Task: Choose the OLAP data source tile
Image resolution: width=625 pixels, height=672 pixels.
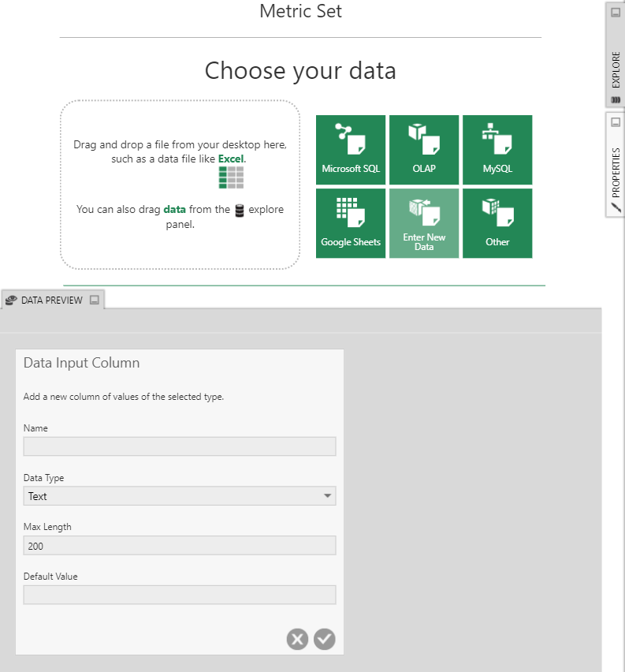Action: [423, 150]
